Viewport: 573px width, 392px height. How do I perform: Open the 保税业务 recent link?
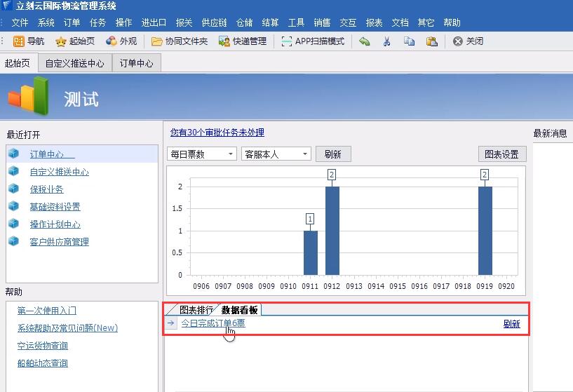pyautogui.click(x=47, y=189)
